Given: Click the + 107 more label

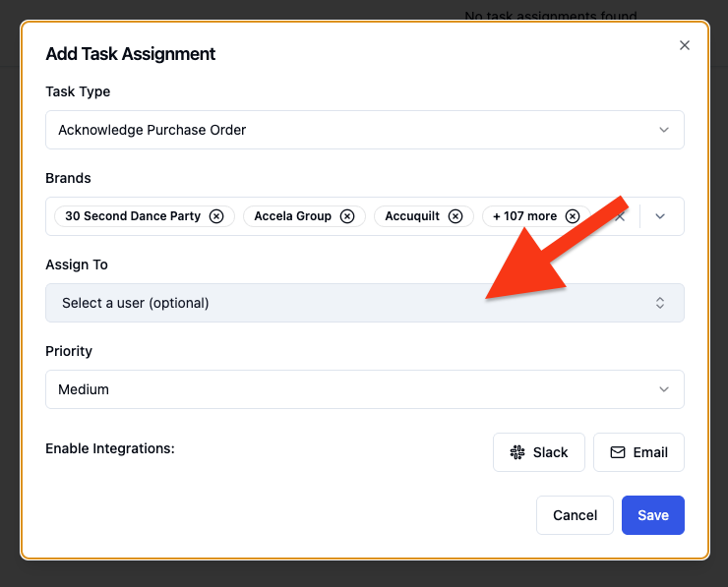Looking at the screenshot, I should tap(524, 216).
